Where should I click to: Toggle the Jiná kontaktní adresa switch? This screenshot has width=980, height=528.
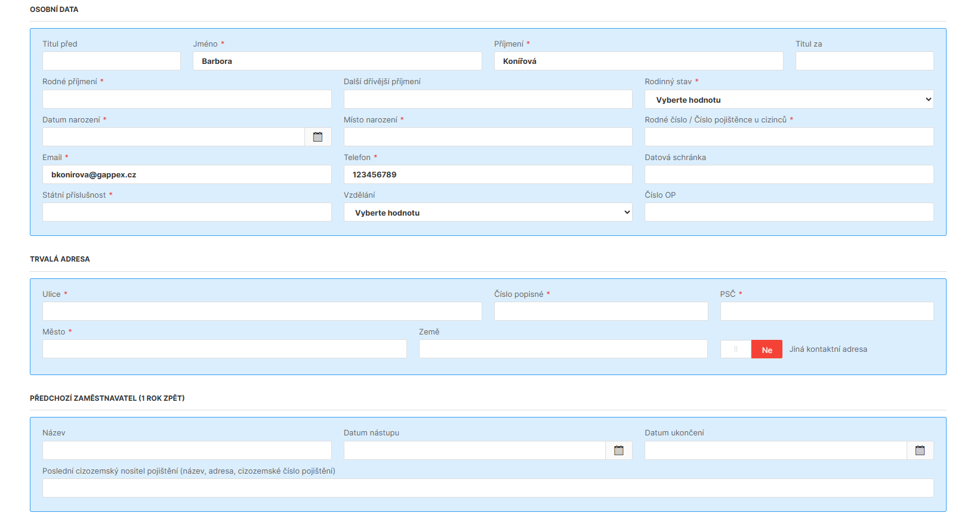coord(751,349)
